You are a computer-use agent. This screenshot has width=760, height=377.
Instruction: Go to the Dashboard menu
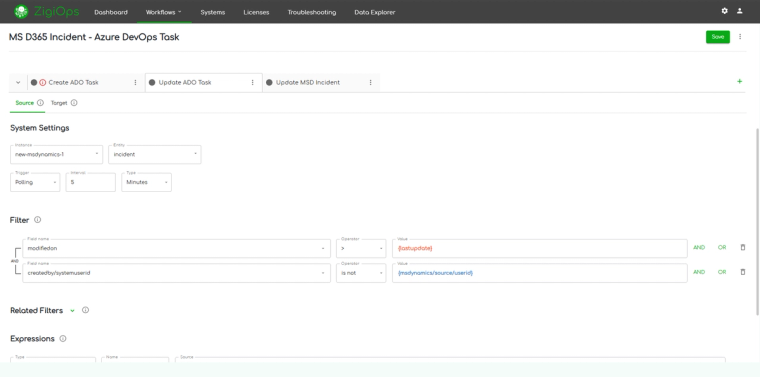pyautogui.click(x=111, y=12)
